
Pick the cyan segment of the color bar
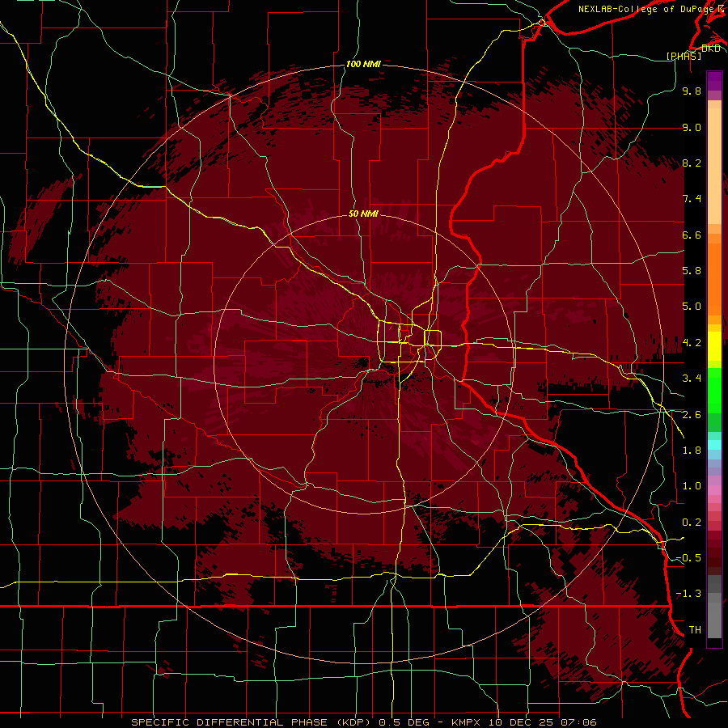coord(714,445)
